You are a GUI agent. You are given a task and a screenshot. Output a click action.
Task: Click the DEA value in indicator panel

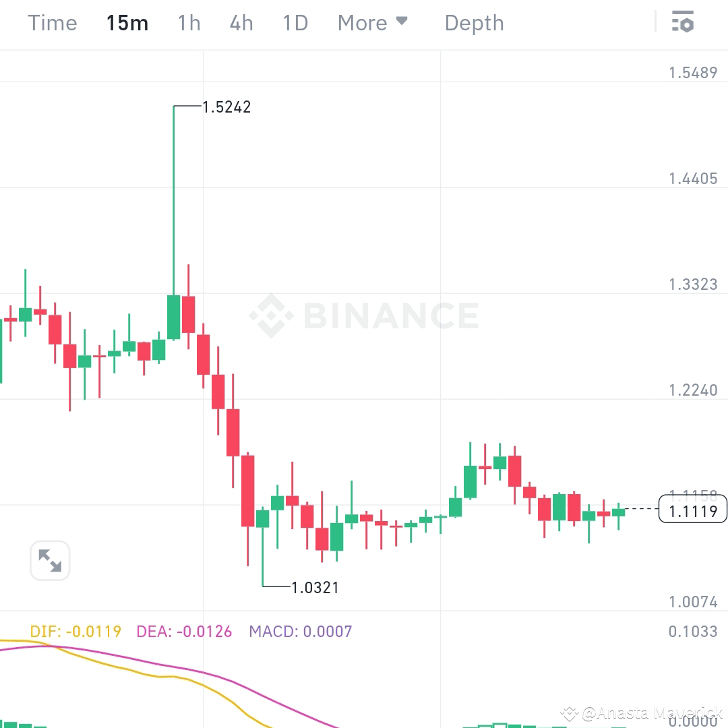pyautogui.click(x=183, y=631)
